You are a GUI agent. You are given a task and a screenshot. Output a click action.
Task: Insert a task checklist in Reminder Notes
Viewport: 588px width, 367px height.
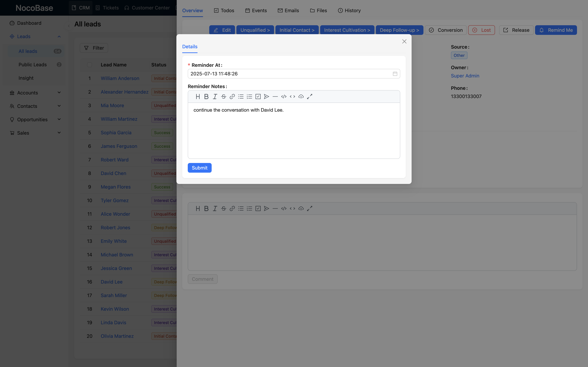click(258, 96)
